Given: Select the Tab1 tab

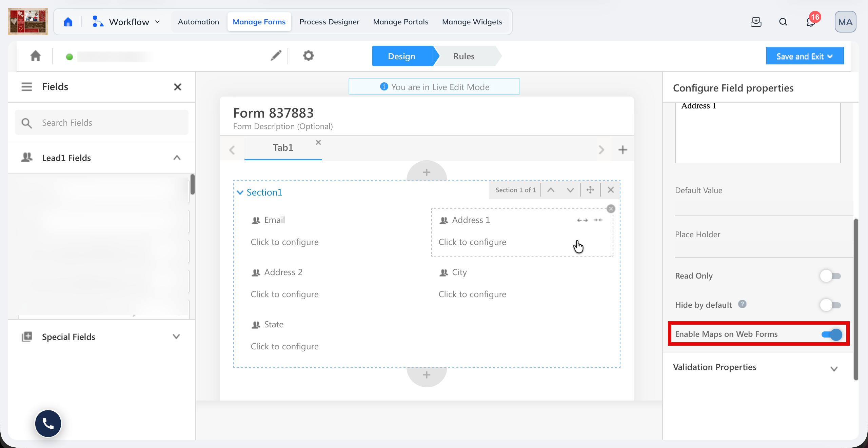Looking at the screenshot, I should coord(283,148).
